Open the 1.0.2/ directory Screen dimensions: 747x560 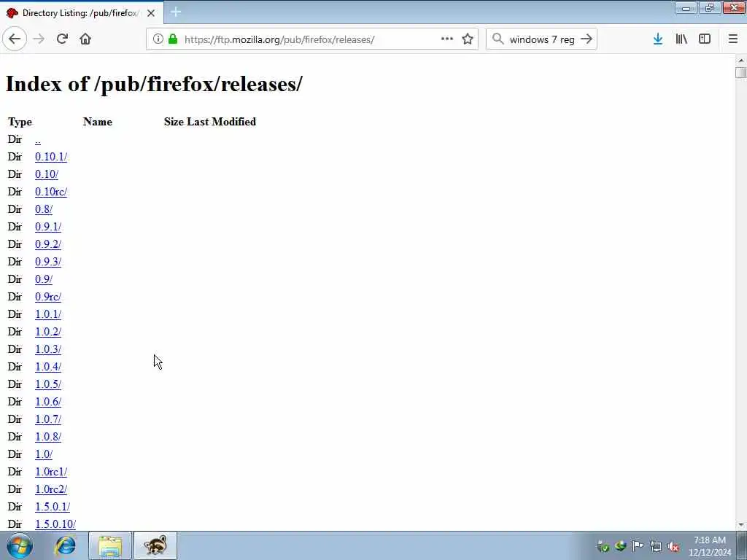tap(48, 332)
